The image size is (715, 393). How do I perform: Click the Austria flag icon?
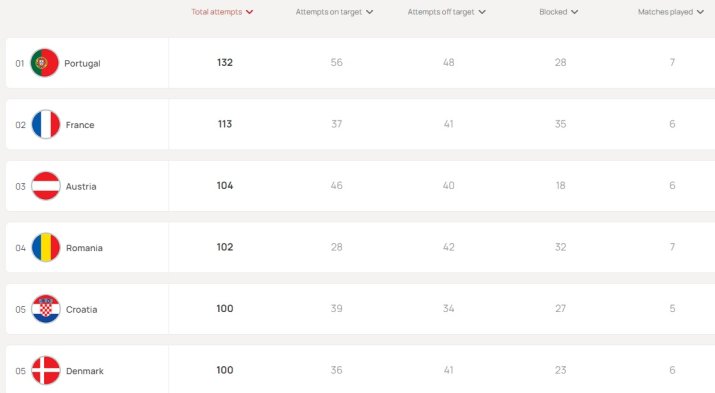tap(46, 186)
